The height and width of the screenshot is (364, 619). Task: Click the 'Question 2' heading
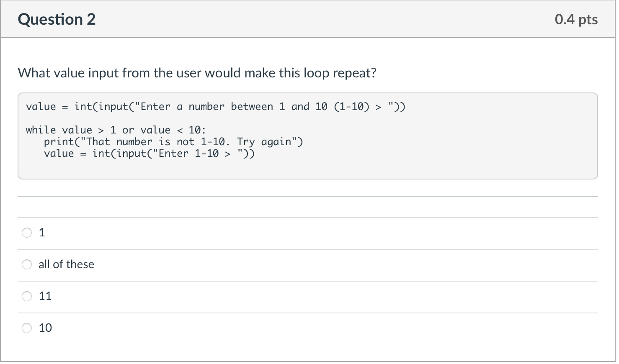(57, 19)
